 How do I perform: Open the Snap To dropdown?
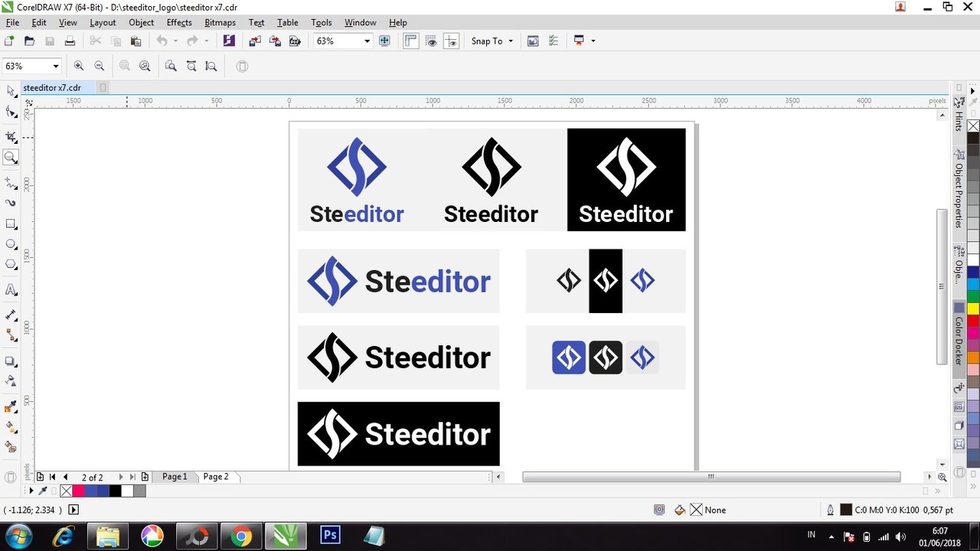492,41
